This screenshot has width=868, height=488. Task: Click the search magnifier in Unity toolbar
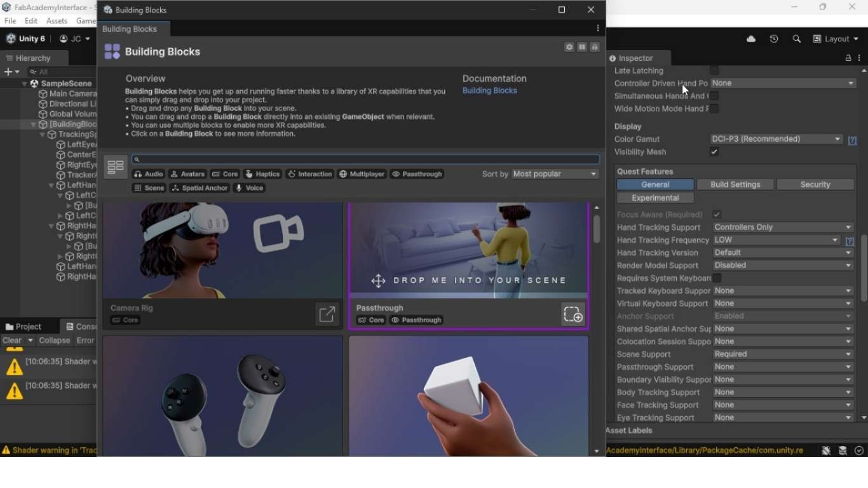click(797, 39)
